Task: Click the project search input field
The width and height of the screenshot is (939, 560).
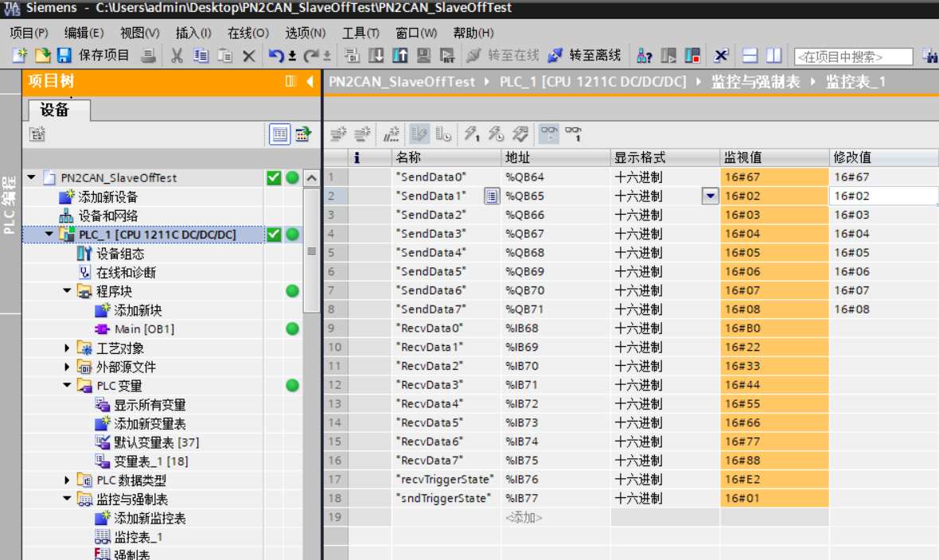Action: click(853, 56)
